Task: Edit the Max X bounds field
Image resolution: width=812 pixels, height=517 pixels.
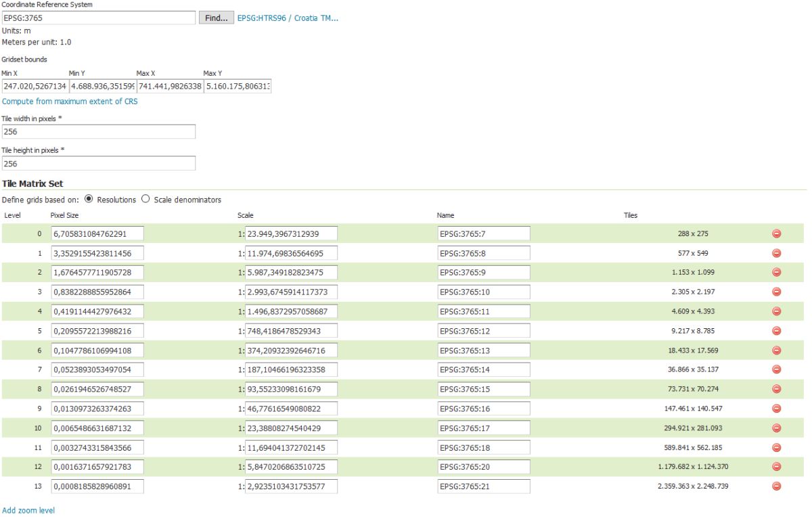Action: coord(170,87)
